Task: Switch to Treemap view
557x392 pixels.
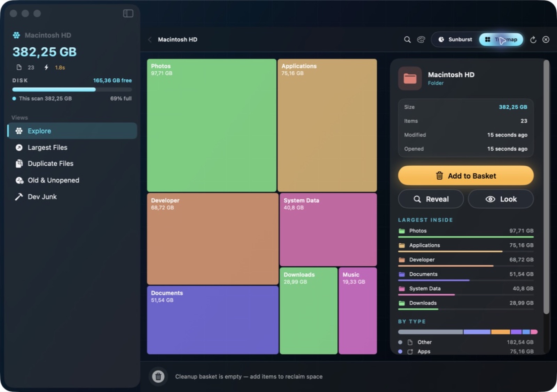Action: point(501,39)
